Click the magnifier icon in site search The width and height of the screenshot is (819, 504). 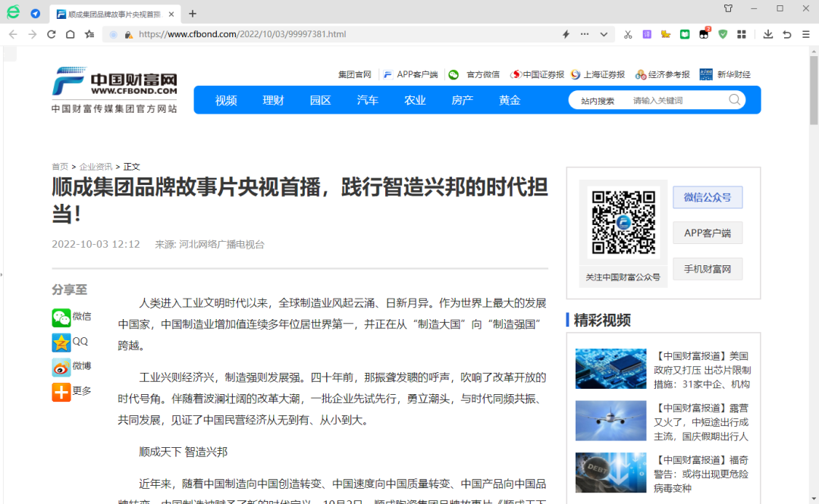coord(734,100)
